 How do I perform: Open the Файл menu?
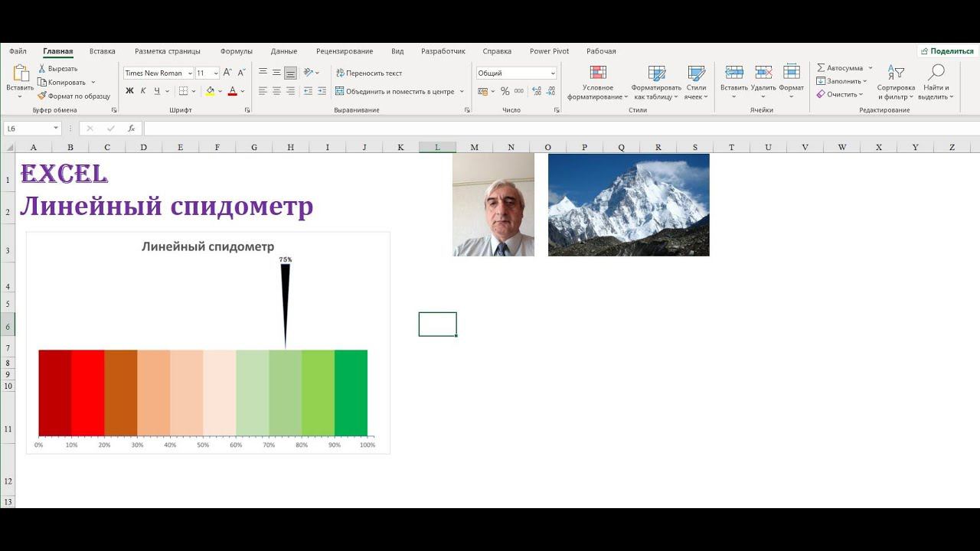18,51
